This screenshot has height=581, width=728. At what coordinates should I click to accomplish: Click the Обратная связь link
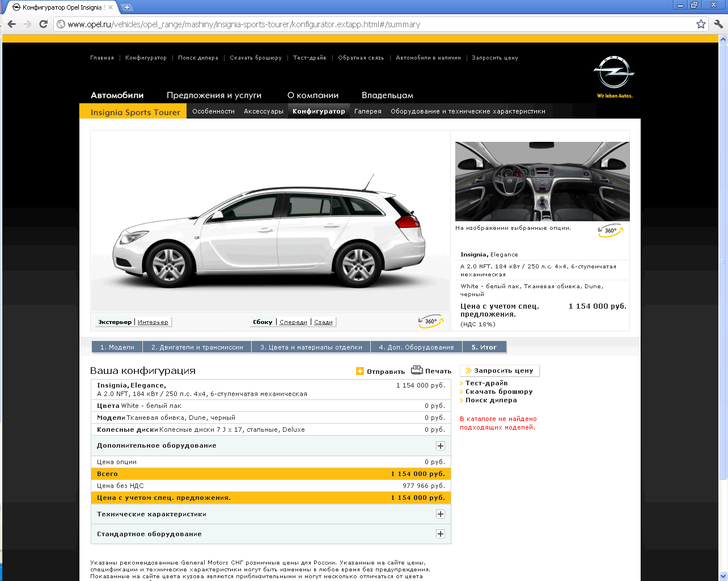361,58
